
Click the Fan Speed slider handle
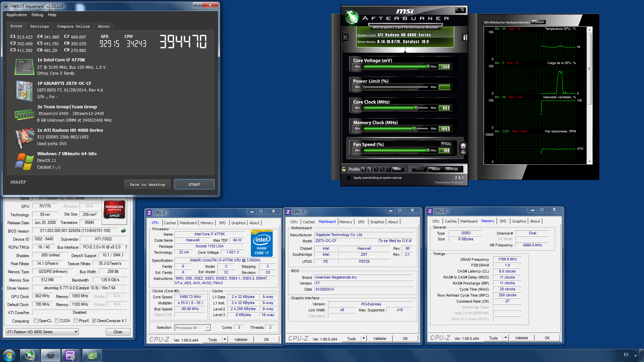[428, 150]
